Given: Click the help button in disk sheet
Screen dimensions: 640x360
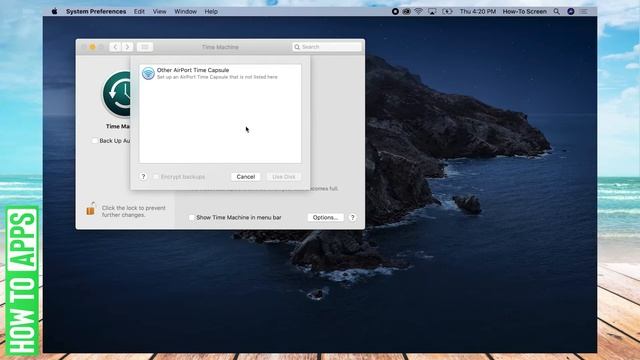Looking at the screenshot, I should point(143,176).
